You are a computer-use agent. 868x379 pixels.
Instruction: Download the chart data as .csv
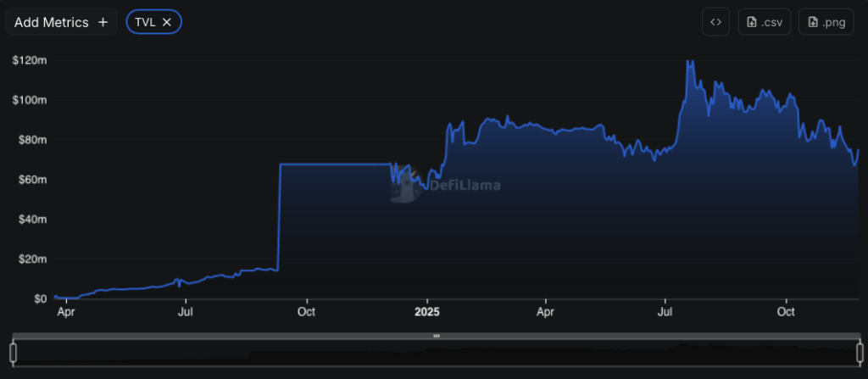click(x=765, y=22)
